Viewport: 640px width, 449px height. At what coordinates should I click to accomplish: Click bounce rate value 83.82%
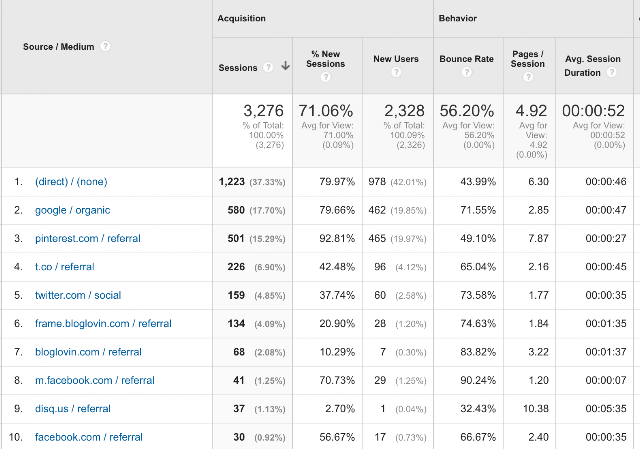(478, 352)
